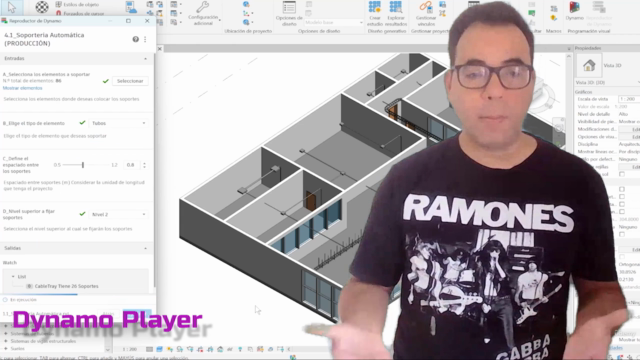Click the Opciones de diseño panel label

[x=319, y=31]
